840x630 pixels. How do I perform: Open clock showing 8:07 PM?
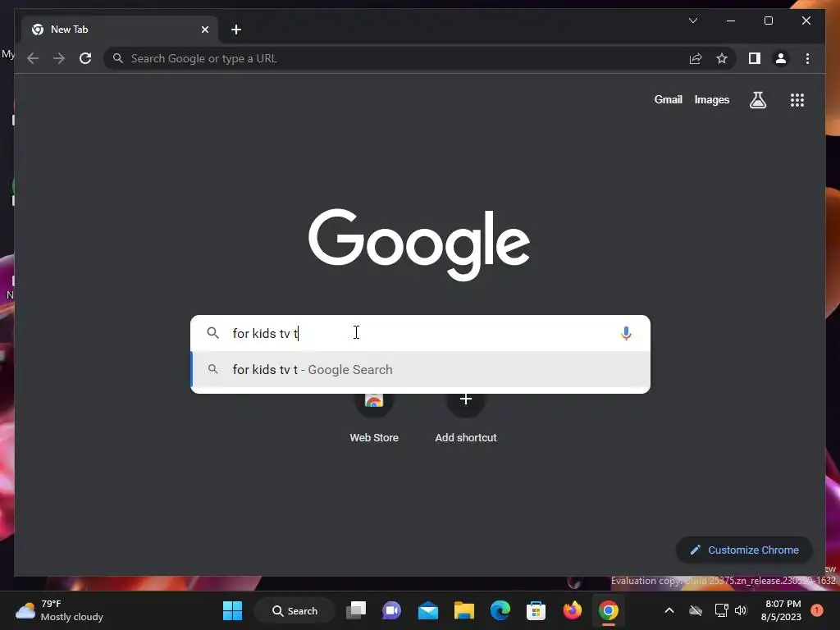(x=781, y=610)
